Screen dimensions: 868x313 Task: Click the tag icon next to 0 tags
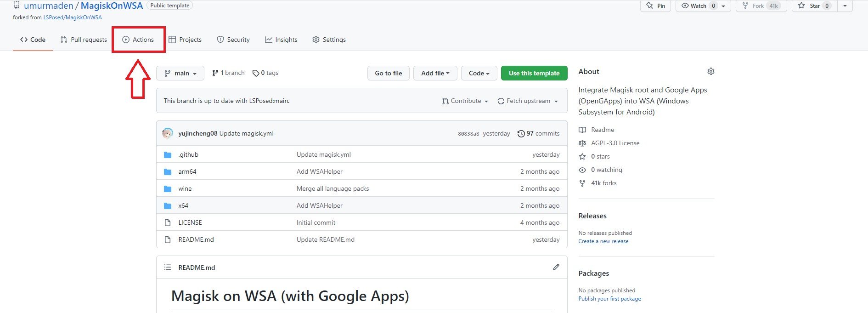click(x=256, y=73)
